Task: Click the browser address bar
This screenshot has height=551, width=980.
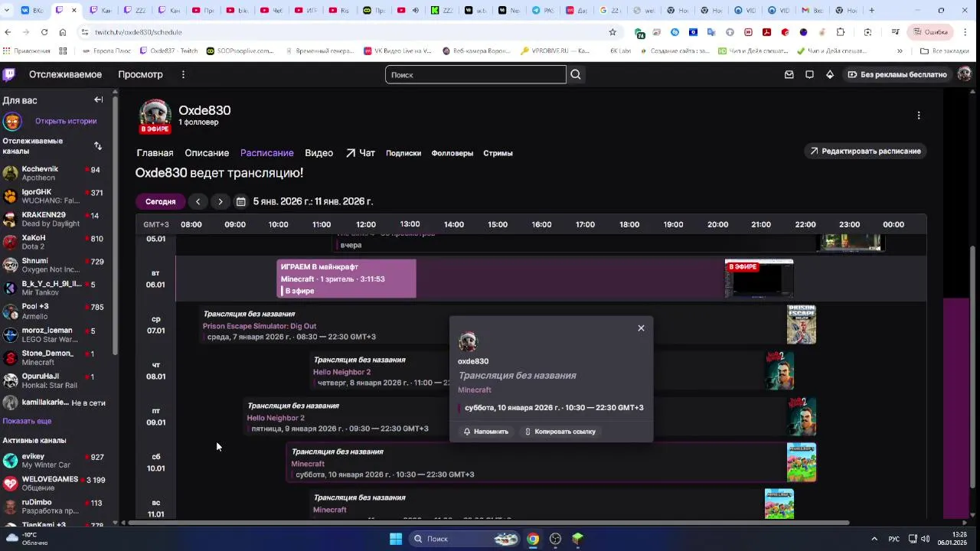Action: 348,32
